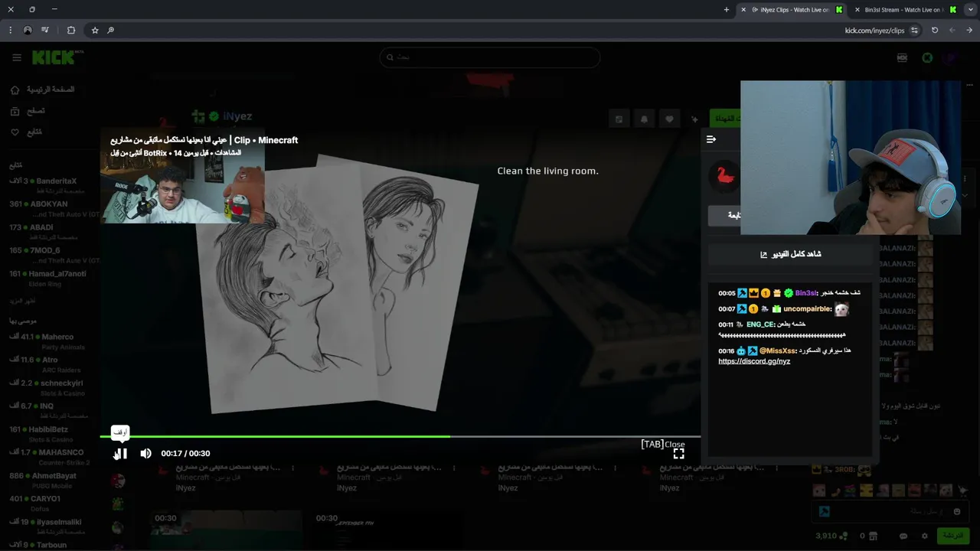Bookmark this page with the star icon

coord(95,31)
